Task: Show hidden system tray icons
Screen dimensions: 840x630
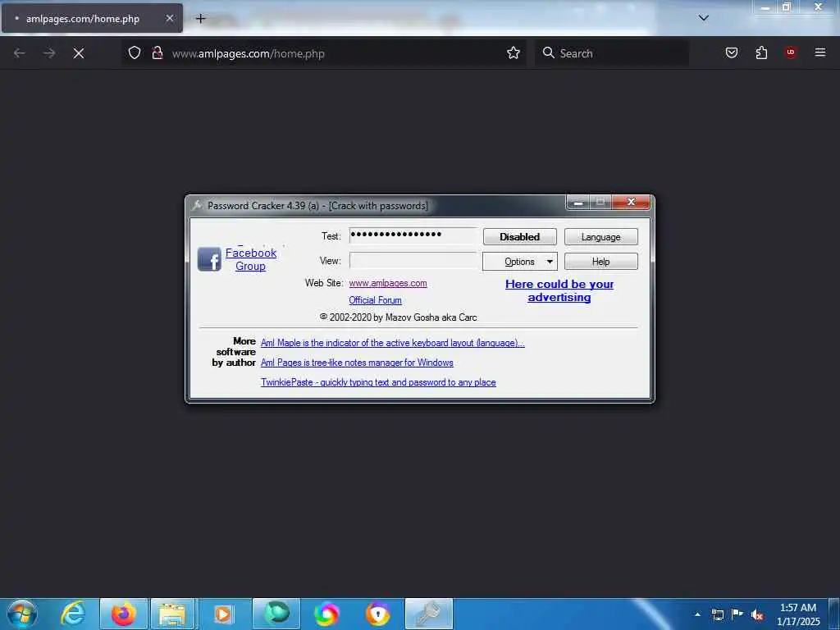Action: [697, 614]
